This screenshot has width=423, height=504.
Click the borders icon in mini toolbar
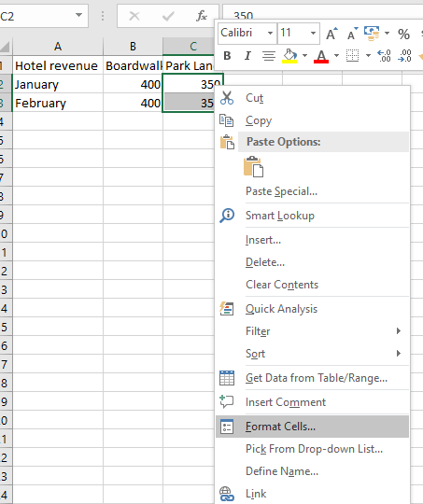click(x=353, y=56)
